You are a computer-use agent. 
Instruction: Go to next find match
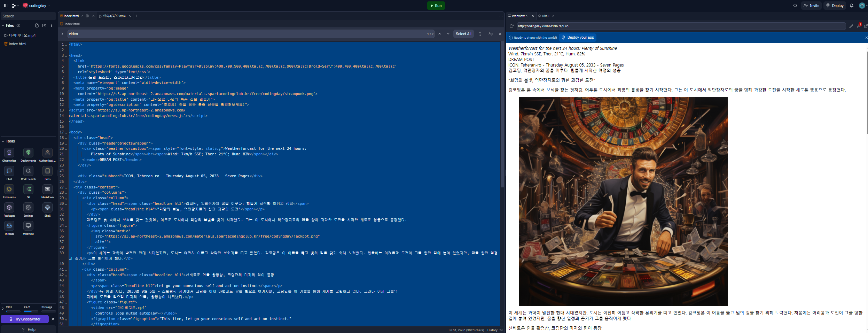[448, 34]
